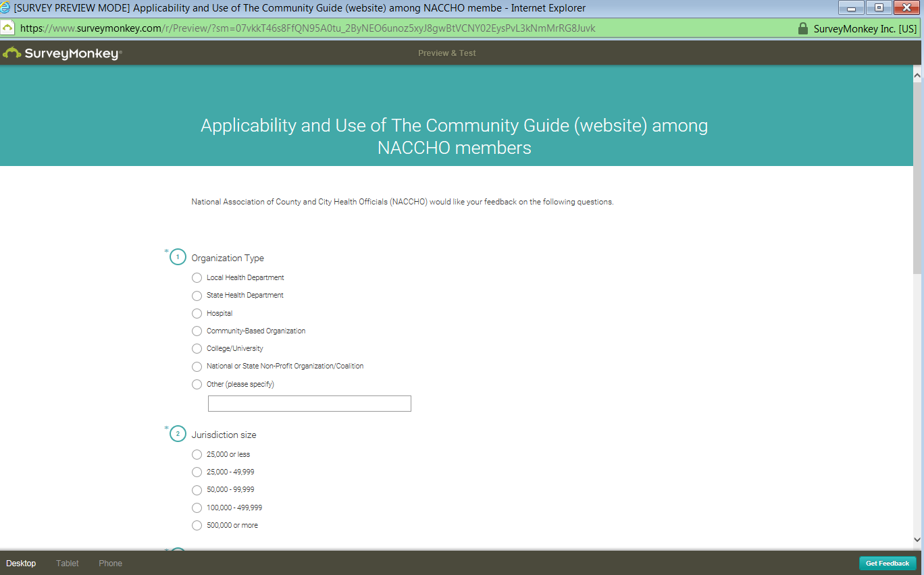Minimize the Internet Explorer window
Screen dimensions: 924x575
(x=851, y=8)
